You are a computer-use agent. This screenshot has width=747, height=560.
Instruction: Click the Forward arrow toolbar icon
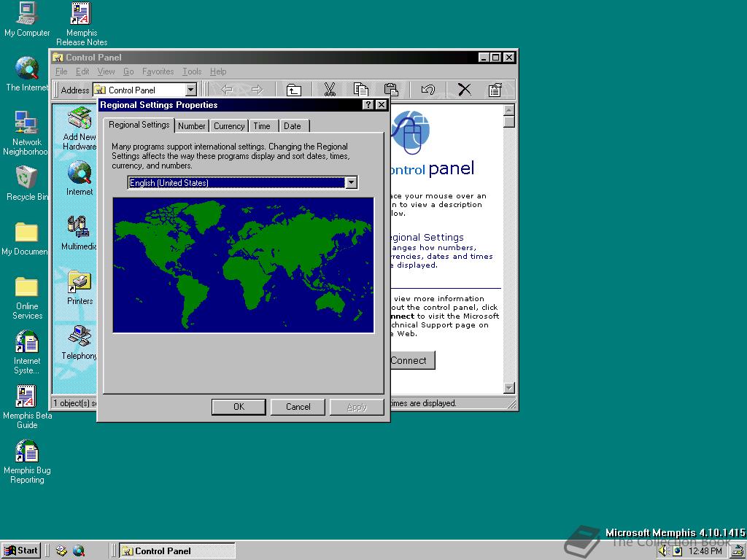[258, 90]
